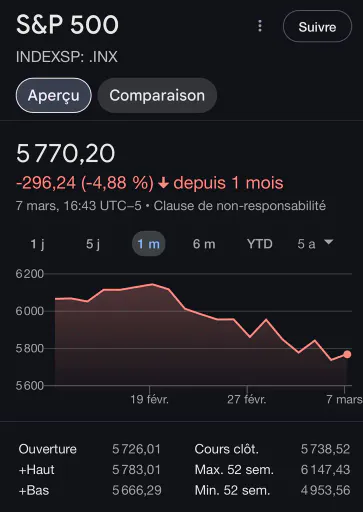Select the 5 a time range
The width and height of the screenshot is (363, 512).
pos(306,244)
